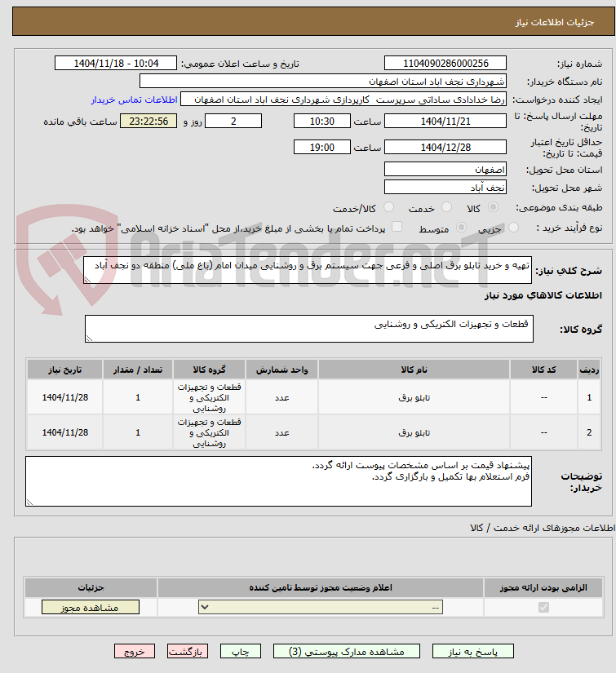Click اعلام وضعیت مجوز توسط تامین کننده header
616x673 pixels.
pos(320,587)
